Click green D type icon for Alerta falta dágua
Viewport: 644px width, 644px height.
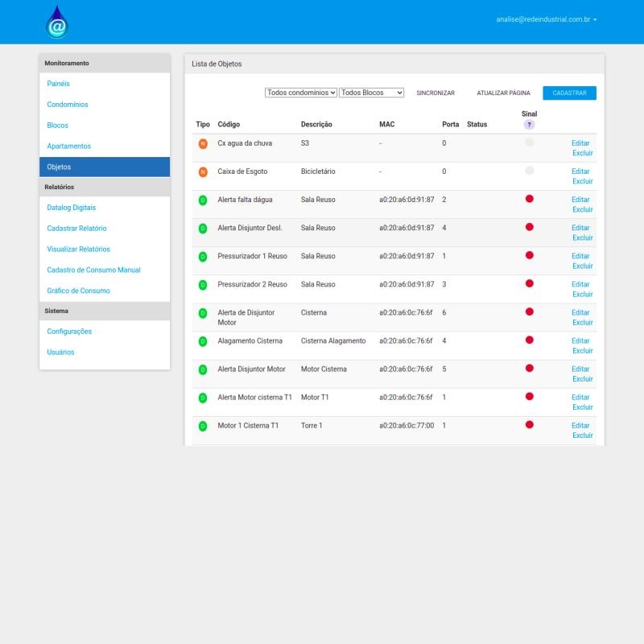pos(203,200)
